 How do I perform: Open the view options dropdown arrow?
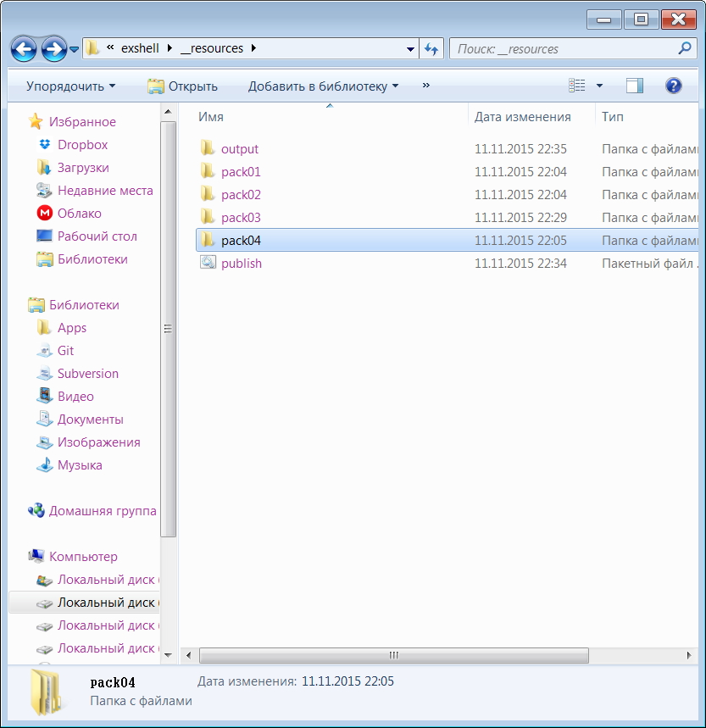pos(600,86)
